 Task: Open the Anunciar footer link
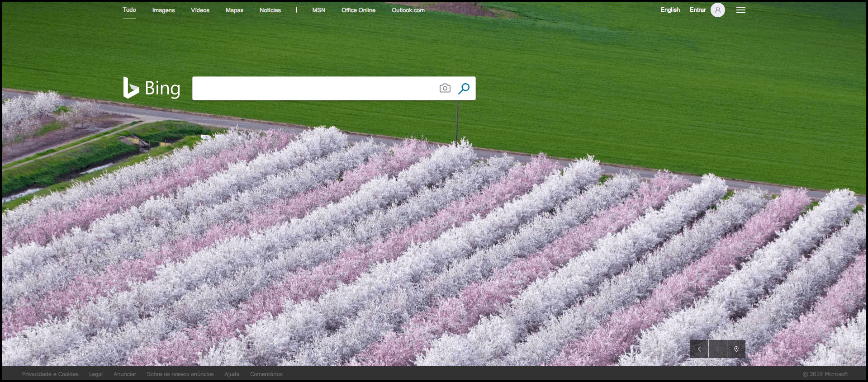(x=125, y=374)
